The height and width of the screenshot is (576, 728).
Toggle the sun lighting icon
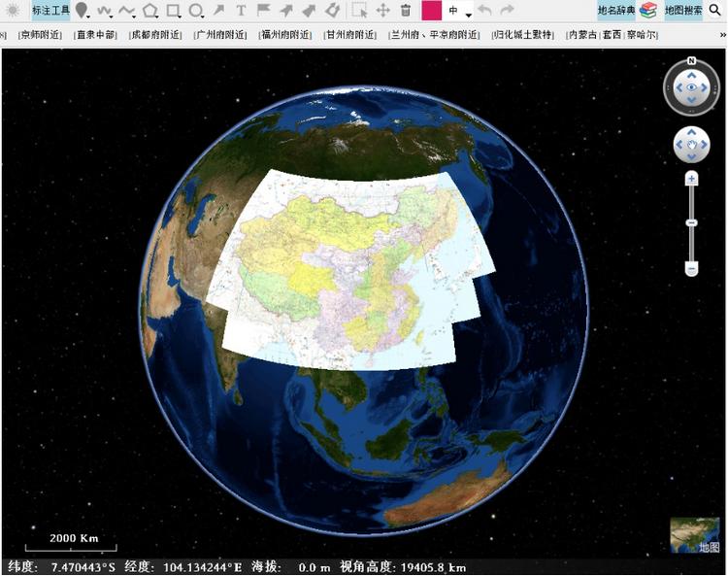click(x=13, y=11)
